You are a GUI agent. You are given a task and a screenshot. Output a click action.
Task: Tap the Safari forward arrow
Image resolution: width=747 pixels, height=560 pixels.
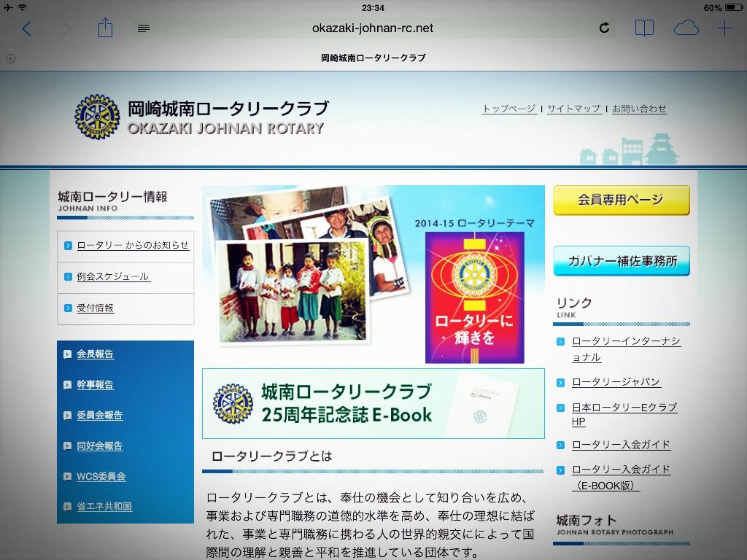click(66, 28)
